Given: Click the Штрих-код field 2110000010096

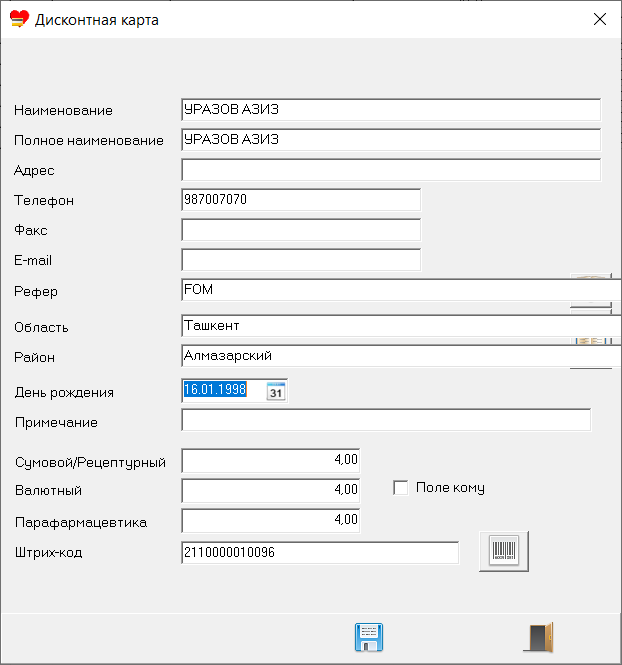Looking at the screenshot, I should coord(320,553).
